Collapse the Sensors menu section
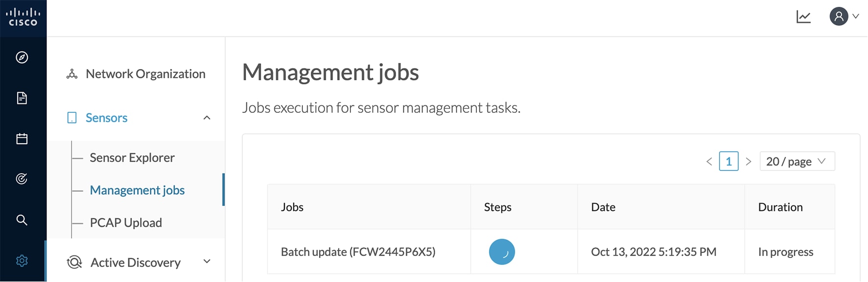The width and height of the screenshot is (868, 282). pyautogui.click(x=207, y=118)
